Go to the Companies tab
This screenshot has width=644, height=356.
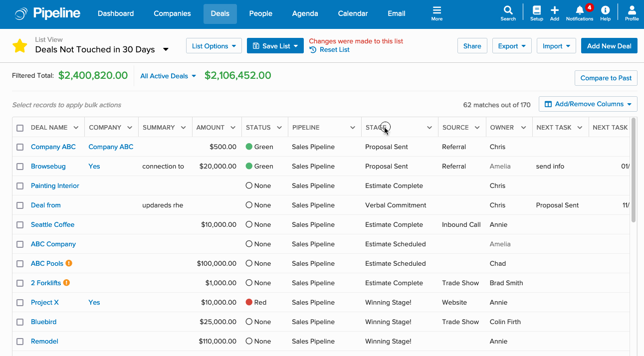click(172, 13)
